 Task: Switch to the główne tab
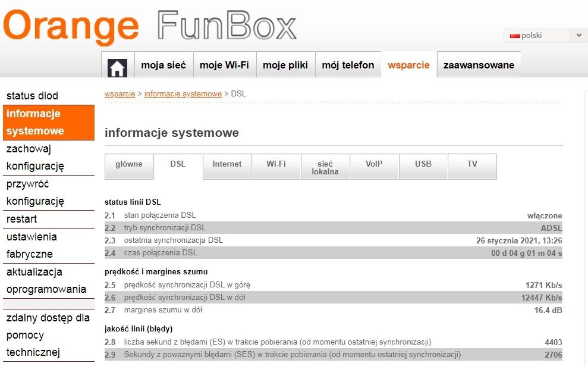[129, 166]
